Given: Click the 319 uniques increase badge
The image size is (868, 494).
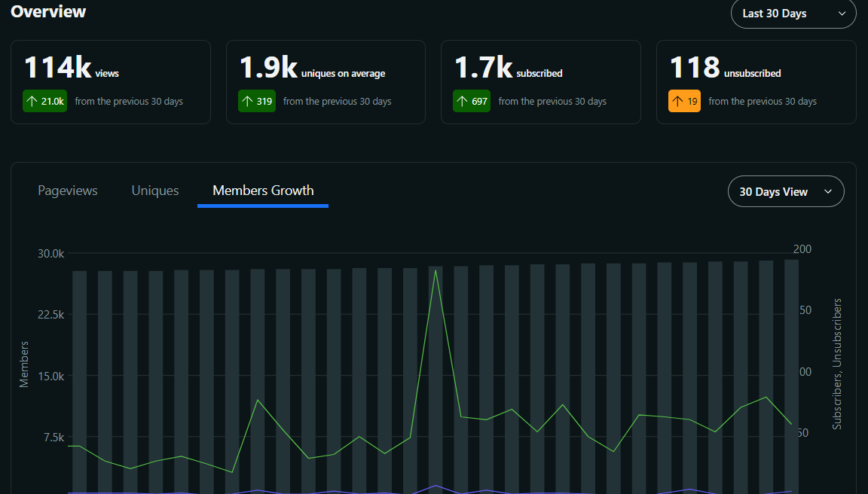Looking at the screenshot, I should [257, 101].
